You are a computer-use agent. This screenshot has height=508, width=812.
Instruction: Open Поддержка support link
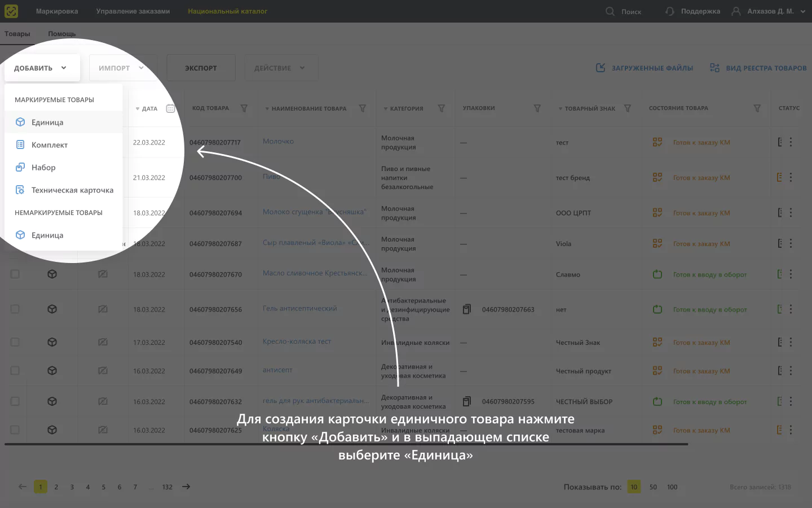[693, 11]
